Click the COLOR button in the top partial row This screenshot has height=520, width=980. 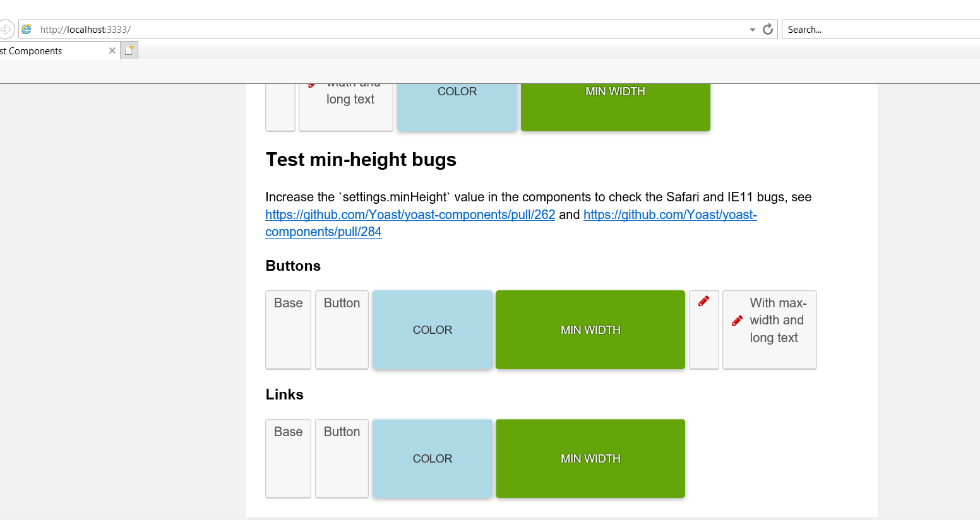[x=457, y=106]
